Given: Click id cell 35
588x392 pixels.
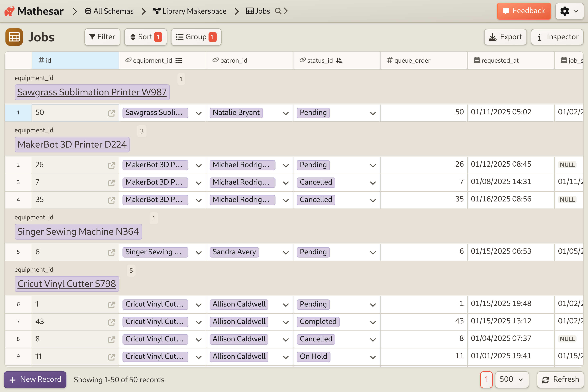Looking at the screenshot, I should click(x=75, y=200).
